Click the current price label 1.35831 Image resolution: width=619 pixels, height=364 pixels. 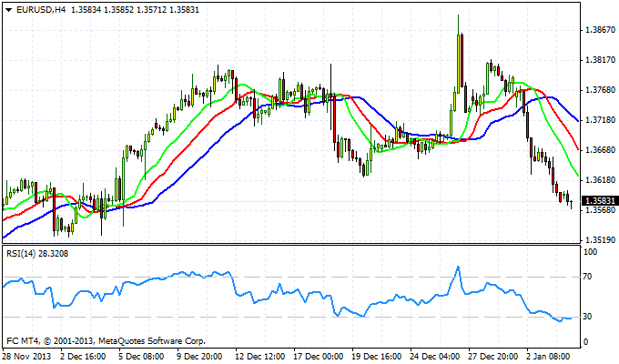600,201
